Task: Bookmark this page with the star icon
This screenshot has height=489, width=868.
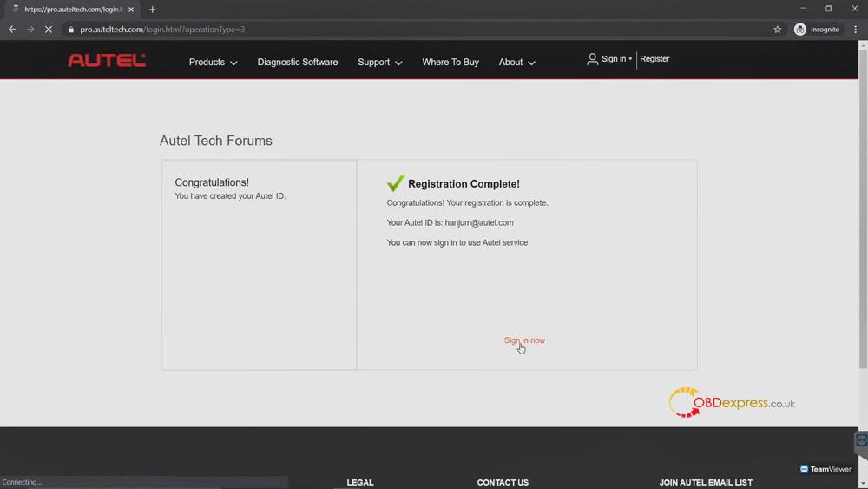Action: (x=777, y=30)
